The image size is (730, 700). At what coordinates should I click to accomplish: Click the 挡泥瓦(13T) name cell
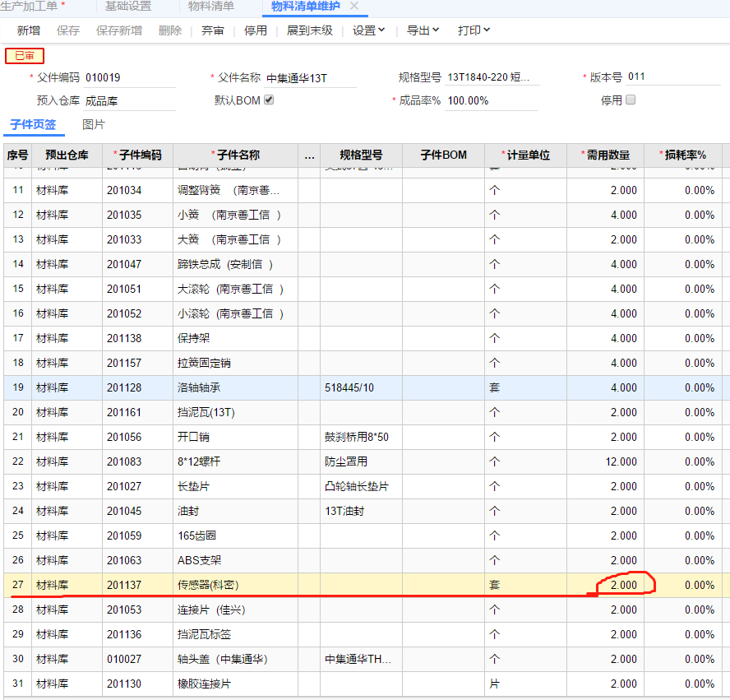pos(236,413)
